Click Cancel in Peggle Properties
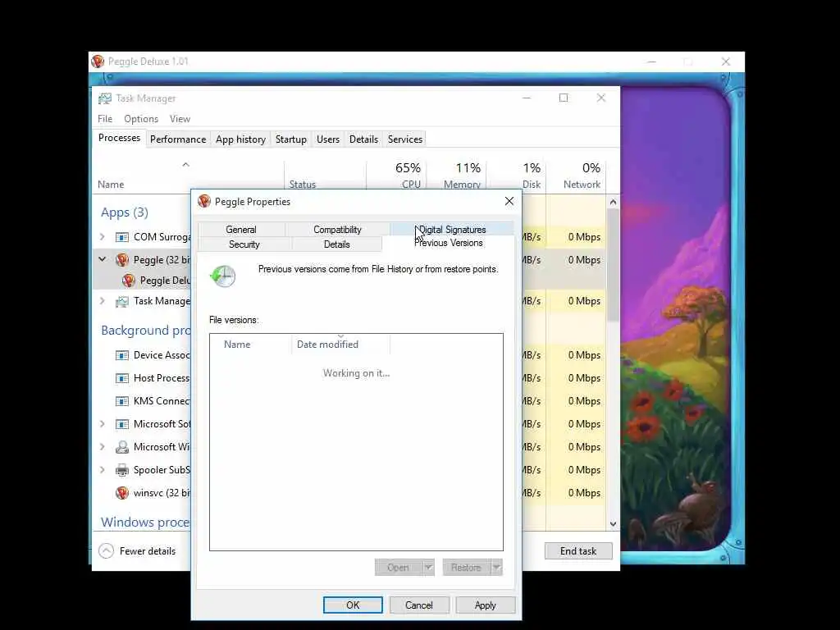The width and height of the screenshot is (840, 630). click(419, 605)
